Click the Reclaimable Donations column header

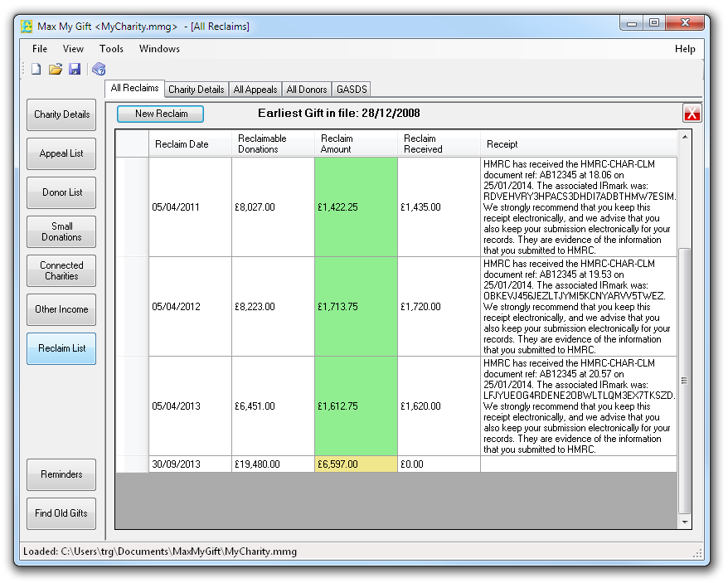[273, 144]
